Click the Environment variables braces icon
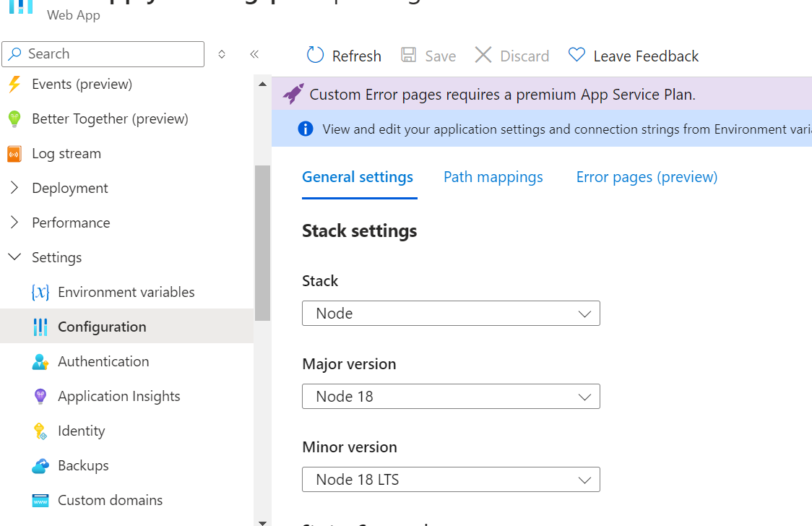The width and height of the screenshot is (812, 526). [x=40, y=293]
